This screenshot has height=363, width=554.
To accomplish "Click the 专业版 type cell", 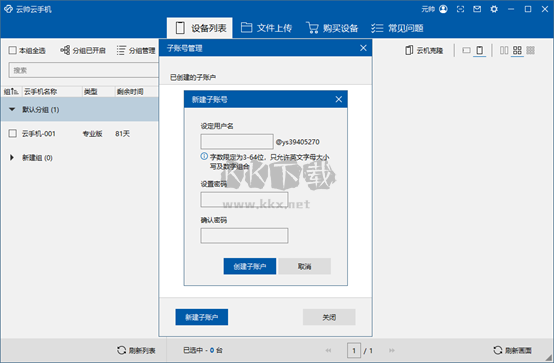I will [x=93, y=134].
